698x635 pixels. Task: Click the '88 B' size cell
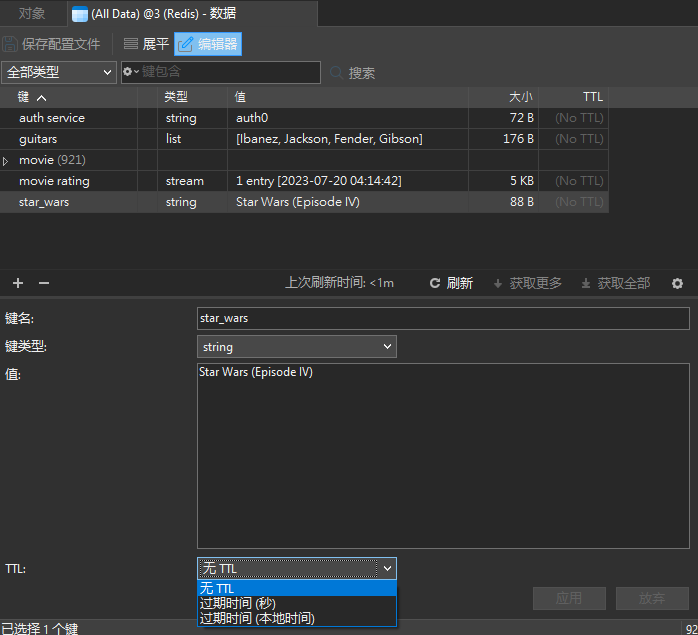pos(503,202)
